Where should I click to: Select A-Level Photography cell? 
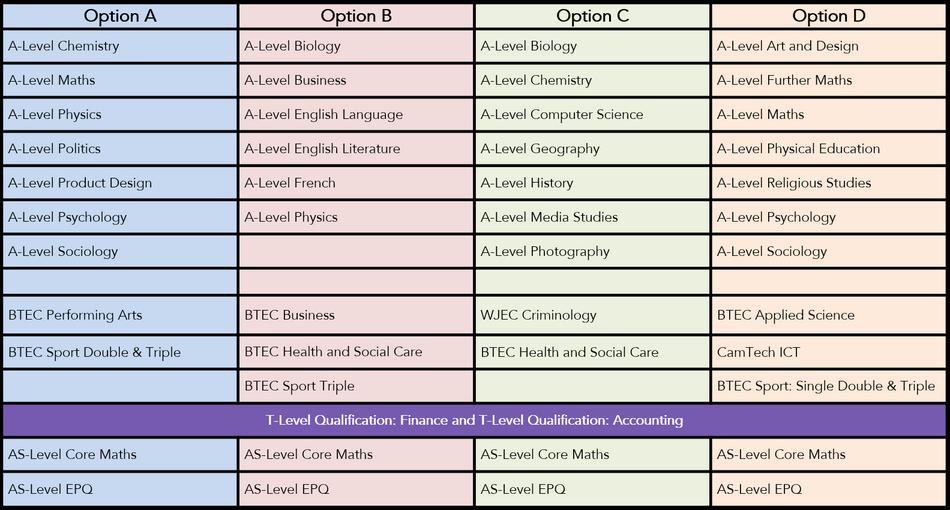[x=545, y=252]
